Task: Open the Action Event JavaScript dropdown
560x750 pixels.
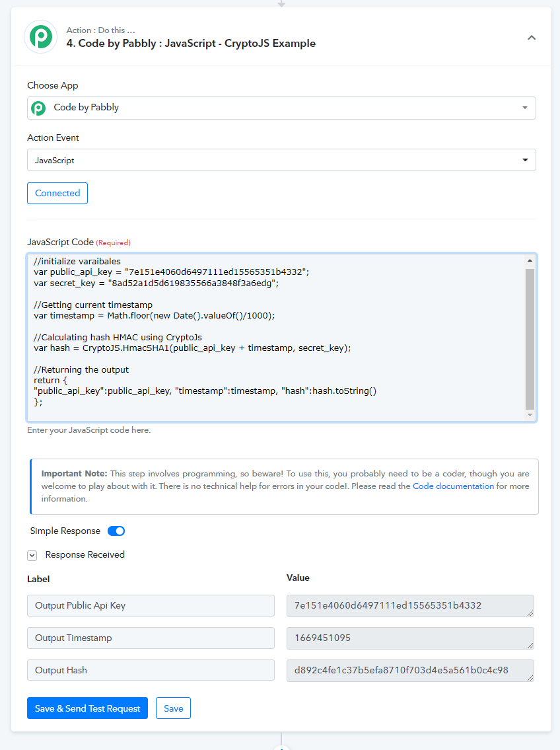Action: click(281, 160)
